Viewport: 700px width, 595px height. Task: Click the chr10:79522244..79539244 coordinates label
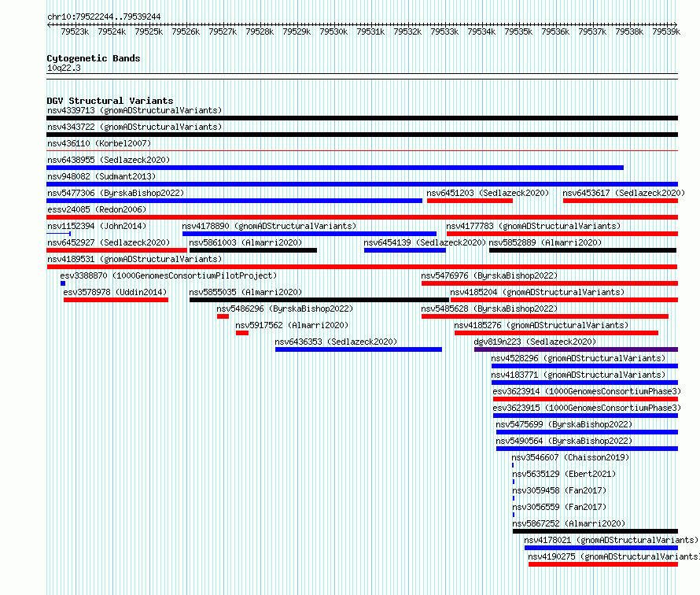[x=104, y=17]
